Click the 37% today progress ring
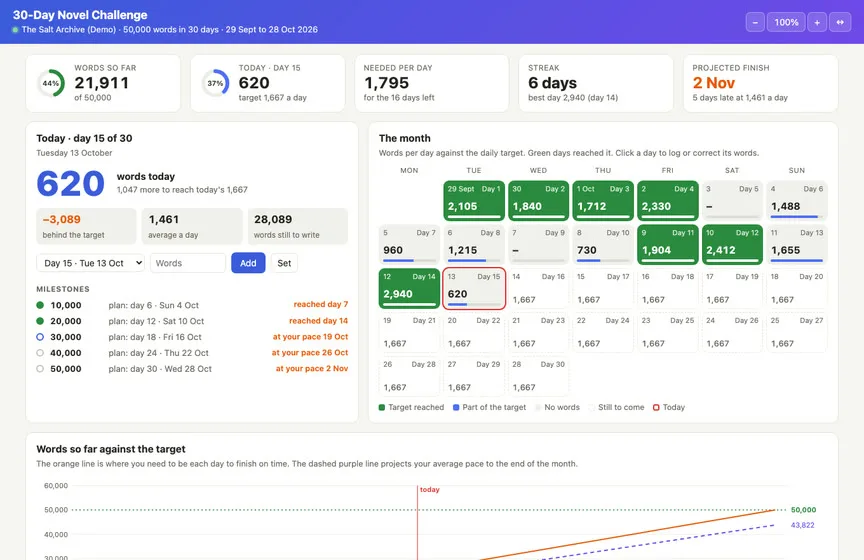This screenshot has width=864, height=560. click(215, 83)
